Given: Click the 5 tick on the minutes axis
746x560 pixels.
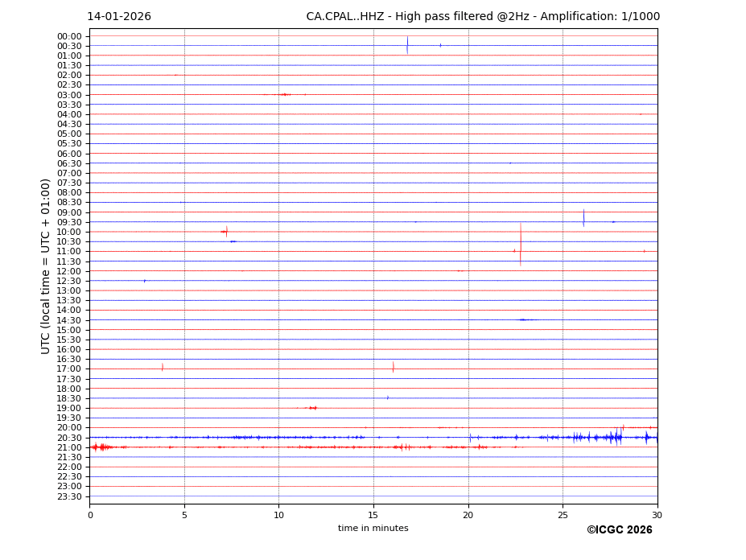Looking at the screenshot, I should click(184, 516).
